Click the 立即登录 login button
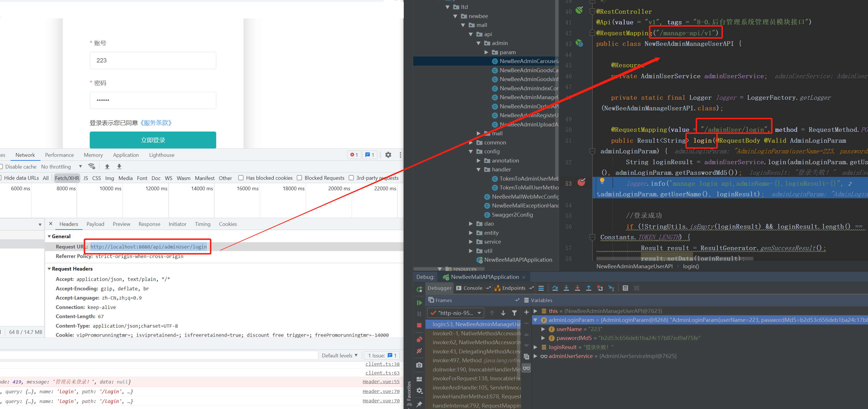 coord(153,140)
